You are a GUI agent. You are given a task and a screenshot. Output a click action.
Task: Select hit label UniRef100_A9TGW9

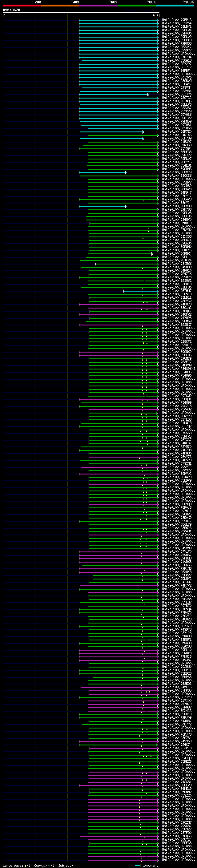pos(176,396)
